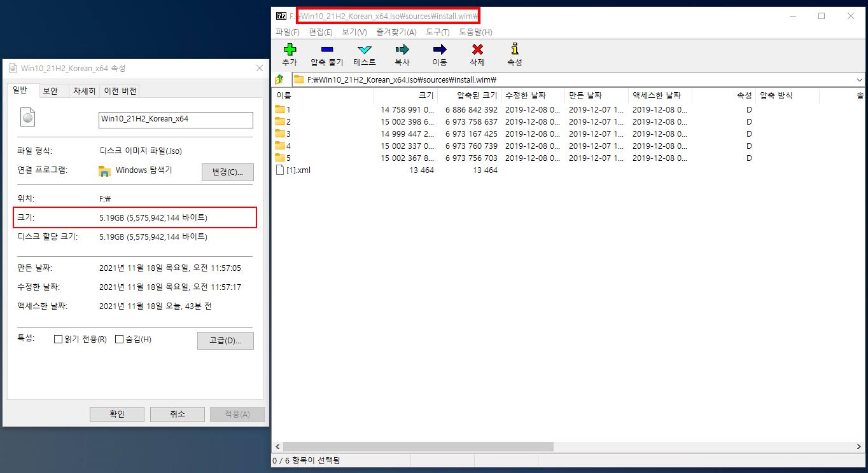Click the 7-Zip Add (추가) toolbar icon

290,50
